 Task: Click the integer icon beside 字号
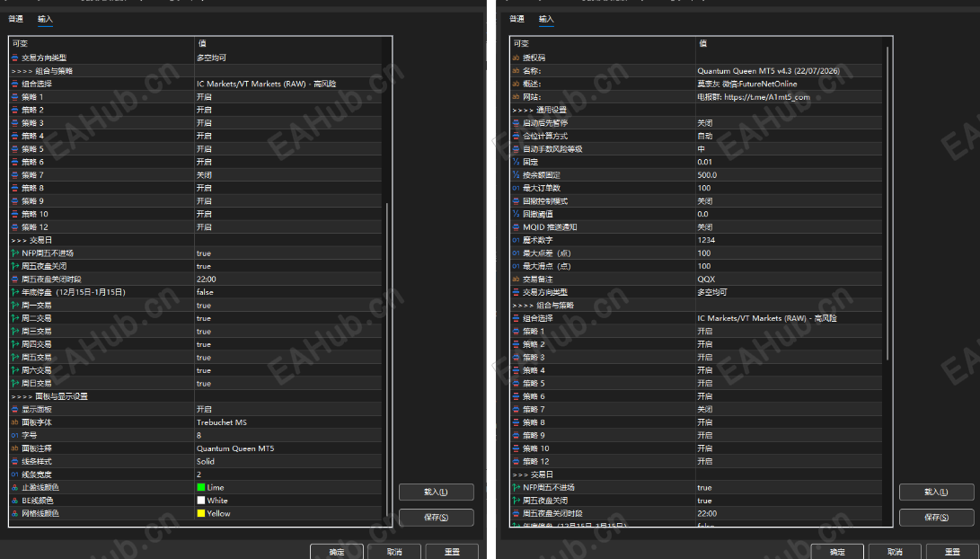pyautogui.click(x=15, y=435)
